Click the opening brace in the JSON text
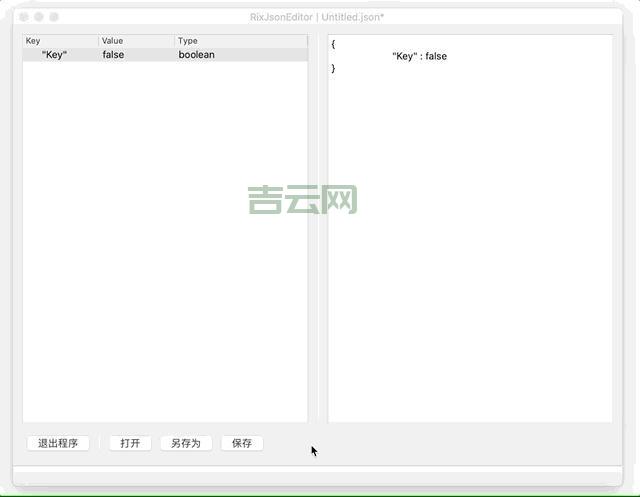 pos(333,44)
